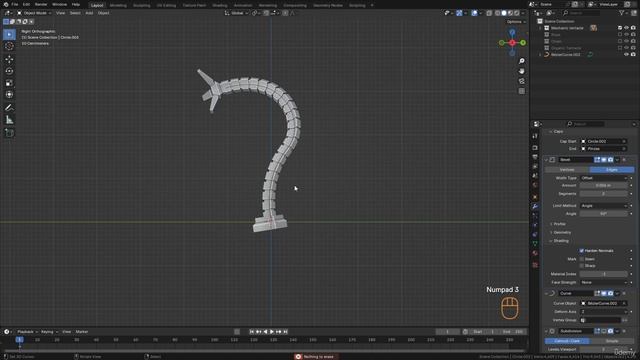640x360 pixels.
Task: Open the Output properties tab icon
Action: (535, 157)
